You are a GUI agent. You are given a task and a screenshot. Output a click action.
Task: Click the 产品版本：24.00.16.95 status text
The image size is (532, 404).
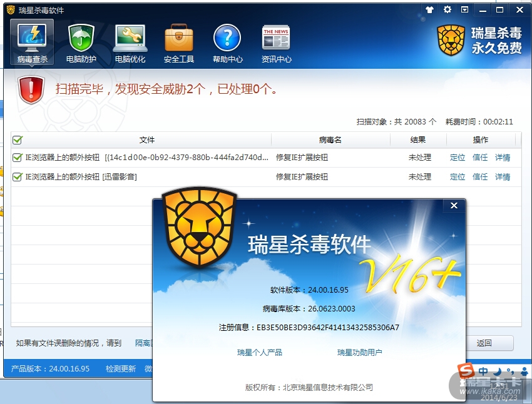tap(50, 369)
